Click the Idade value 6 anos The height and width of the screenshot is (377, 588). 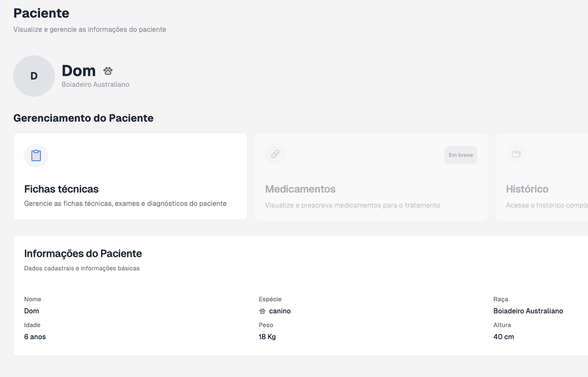click(35, 337)
